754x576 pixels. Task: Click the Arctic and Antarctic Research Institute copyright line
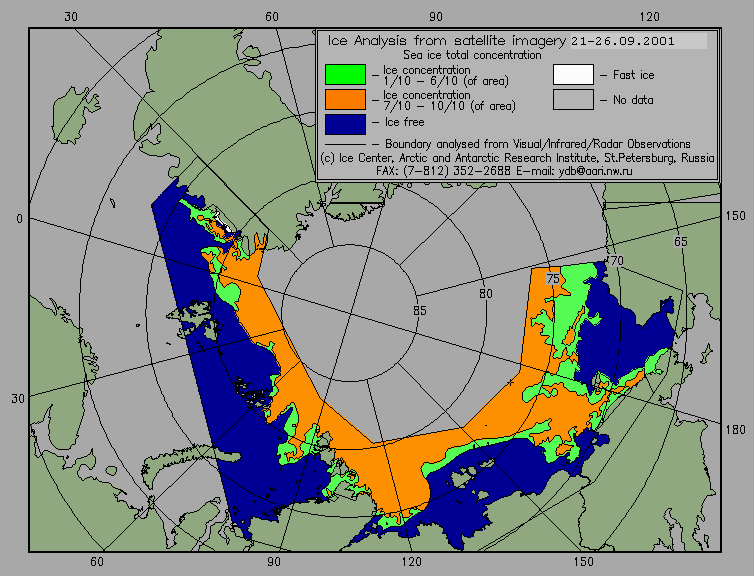pos(517,158)
